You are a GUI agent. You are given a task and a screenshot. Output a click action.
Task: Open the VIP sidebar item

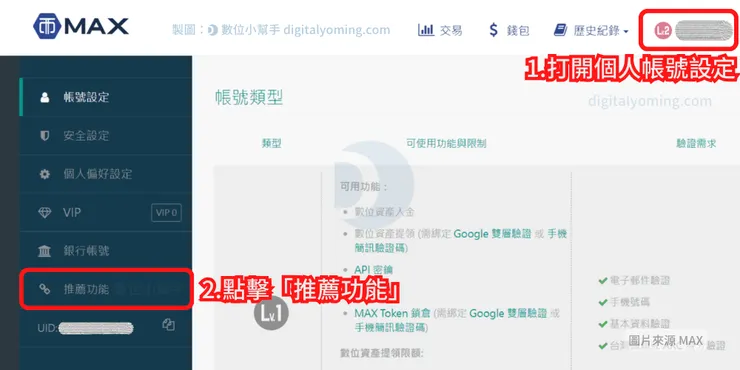(x=106, y=212)
